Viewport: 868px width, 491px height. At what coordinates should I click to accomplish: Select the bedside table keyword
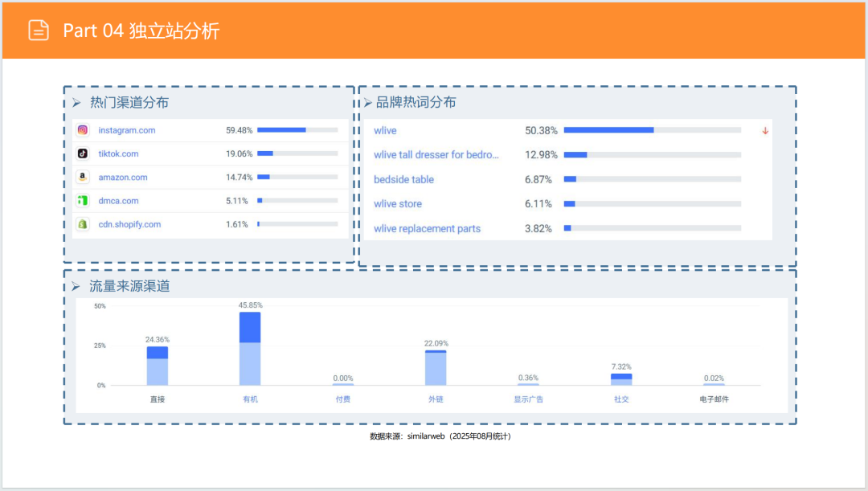[403, 179]
